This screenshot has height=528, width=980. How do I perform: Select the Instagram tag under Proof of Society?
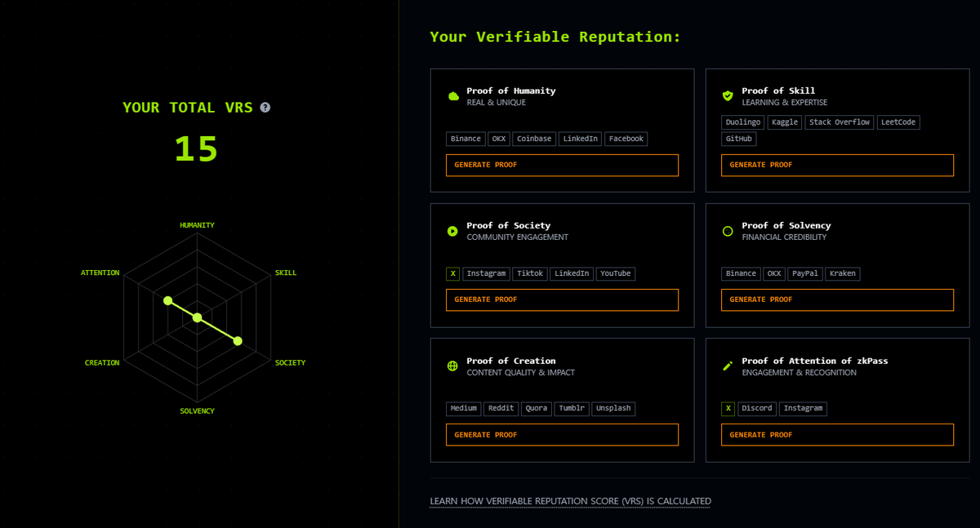point(487,273)
